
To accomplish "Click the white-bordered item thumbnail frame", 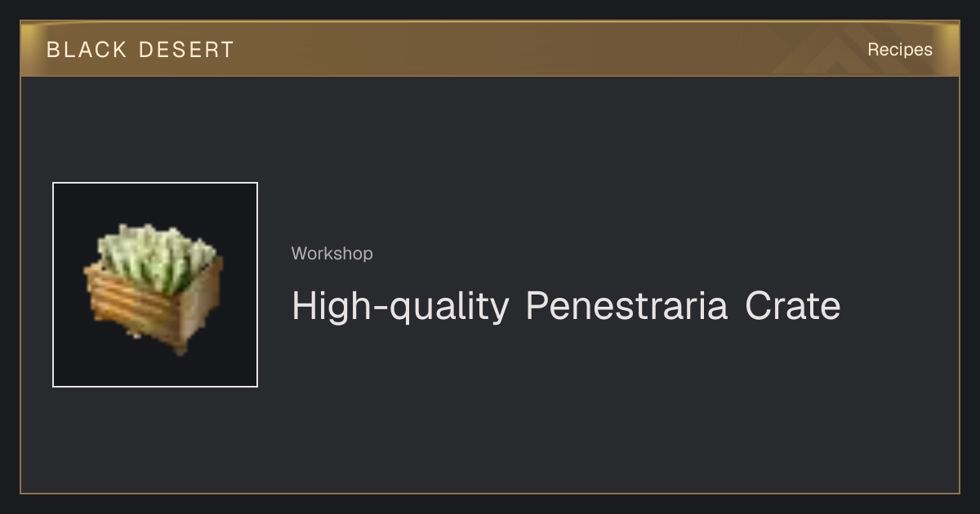I will (x=155, y=285).
